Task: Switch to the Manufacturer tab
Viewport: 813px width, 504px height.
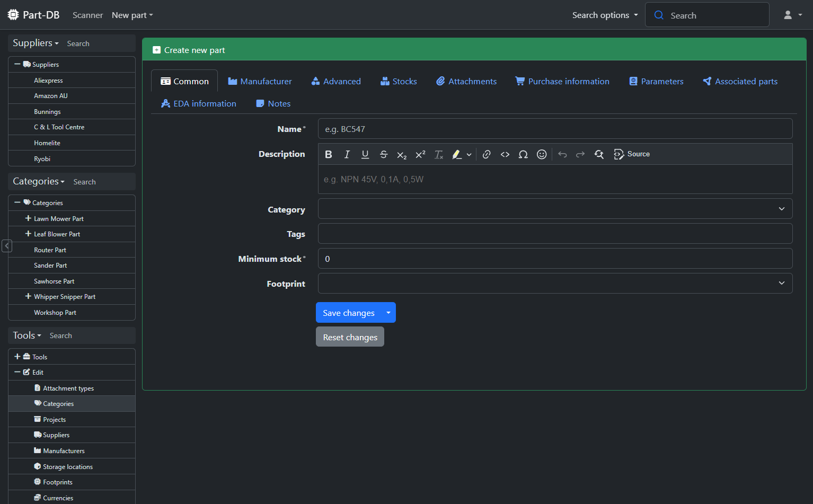Action: [x=260, y=81]
